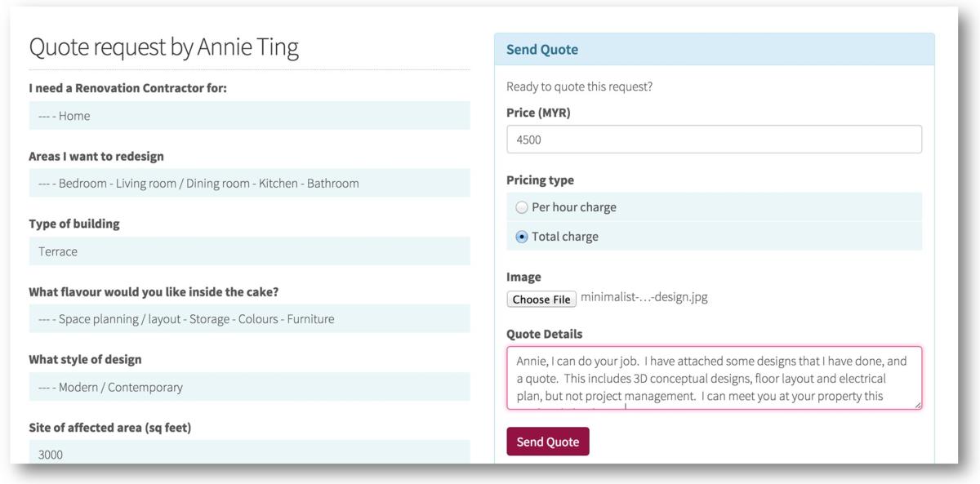Click the Terrace building type field
This screenshot has height=484, width=980.
coord(249,251)
